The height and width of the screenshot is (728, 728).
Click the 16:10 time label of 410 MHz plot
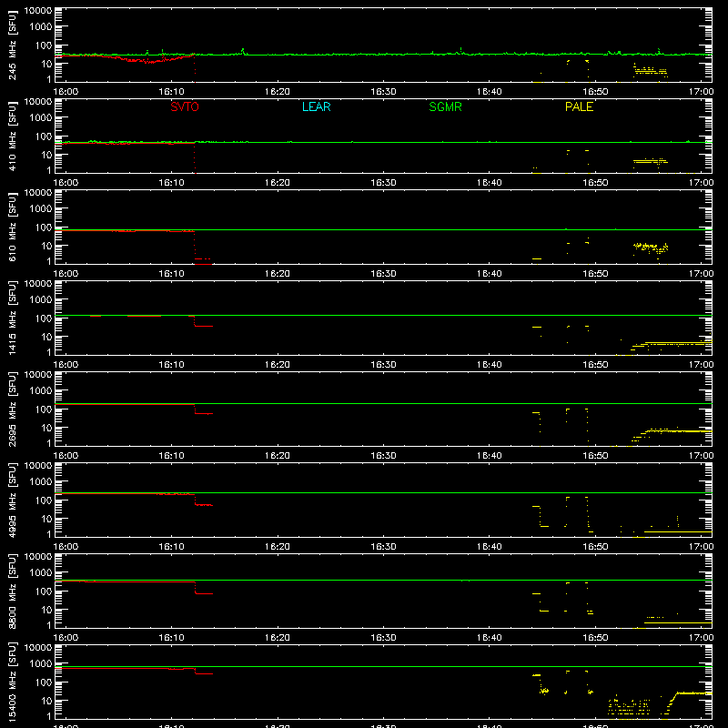tap(172, 183)
